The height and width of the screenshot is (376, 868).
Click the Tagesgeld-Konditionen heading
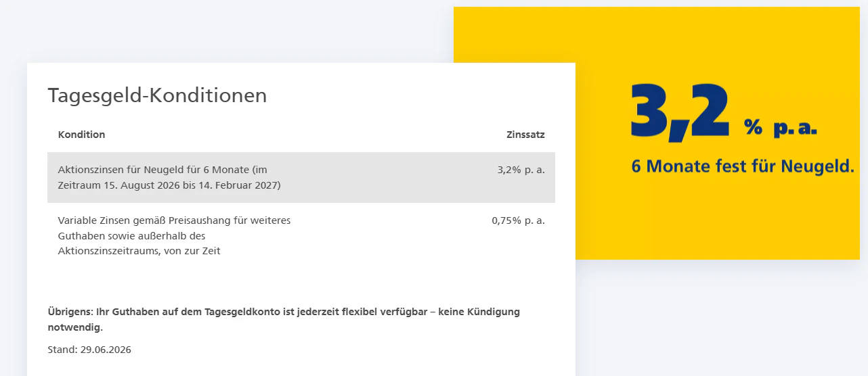(x=157, y=96)
